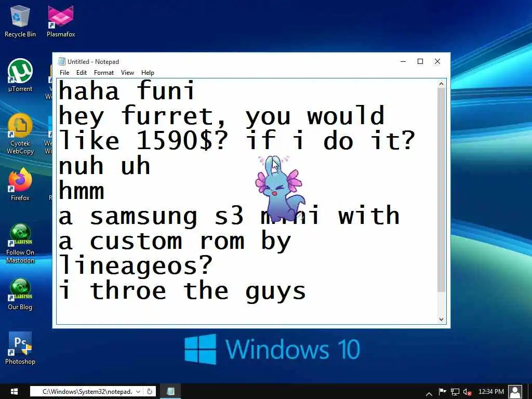The height and width of the screenshot is (399, 532).
Task: Open the Our Blog desktop shortcut
Action: 20,294
